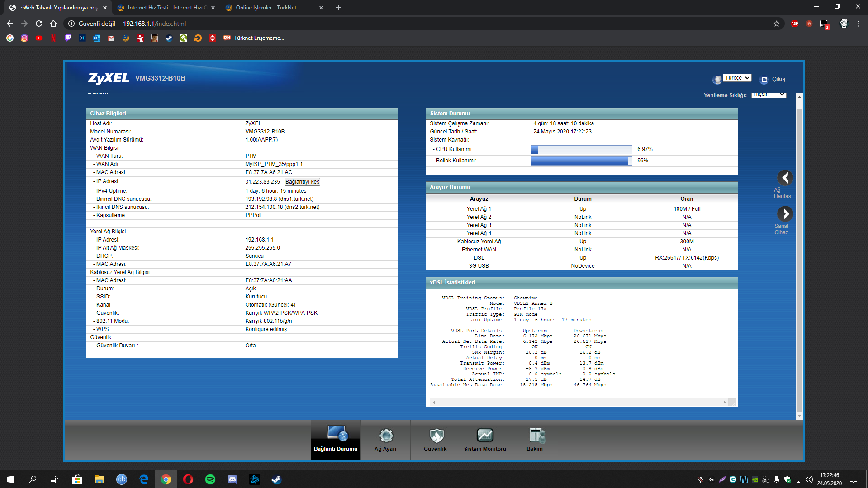Click the ZyXEL logo
Screen dimensions: 868x488
[x=109, y=78]
